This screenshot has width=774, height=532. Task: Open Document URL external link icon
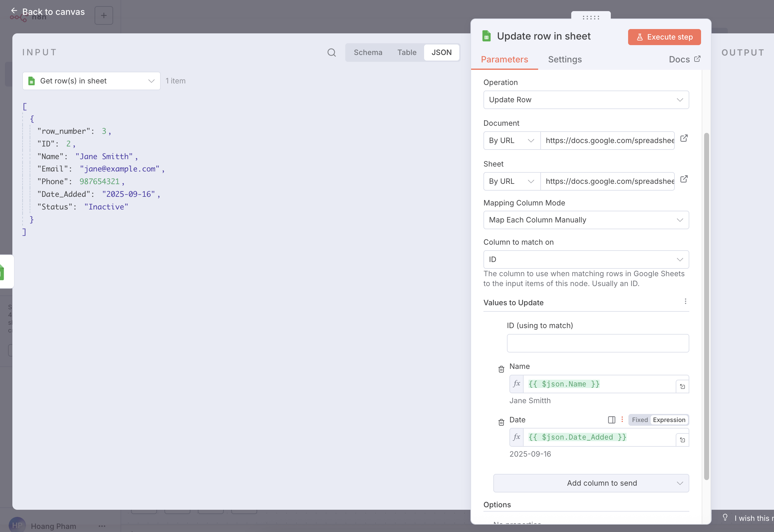[684, 138]
